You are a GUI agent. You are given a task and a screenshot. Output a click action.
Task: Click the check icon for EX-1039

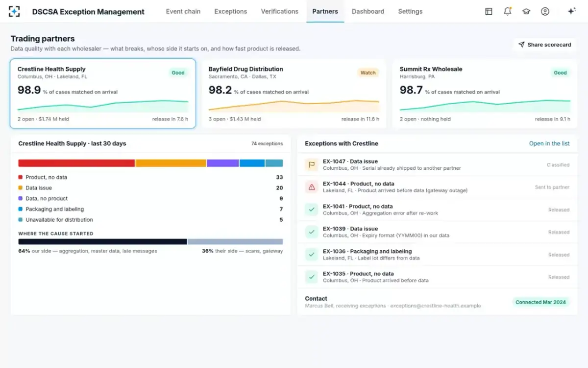coord(312,232)
